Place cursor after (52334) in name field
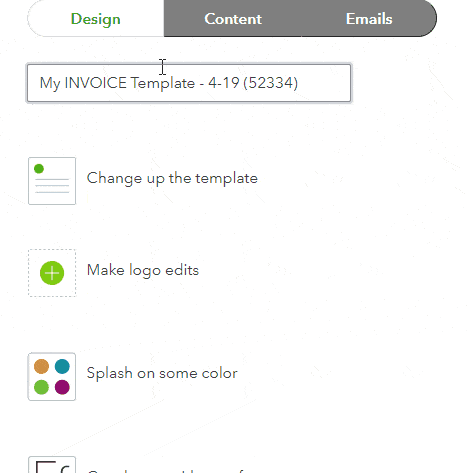Image resolution: width=467 pixels, height=473 pixels. pyautogui.click(x=300, y=83)
